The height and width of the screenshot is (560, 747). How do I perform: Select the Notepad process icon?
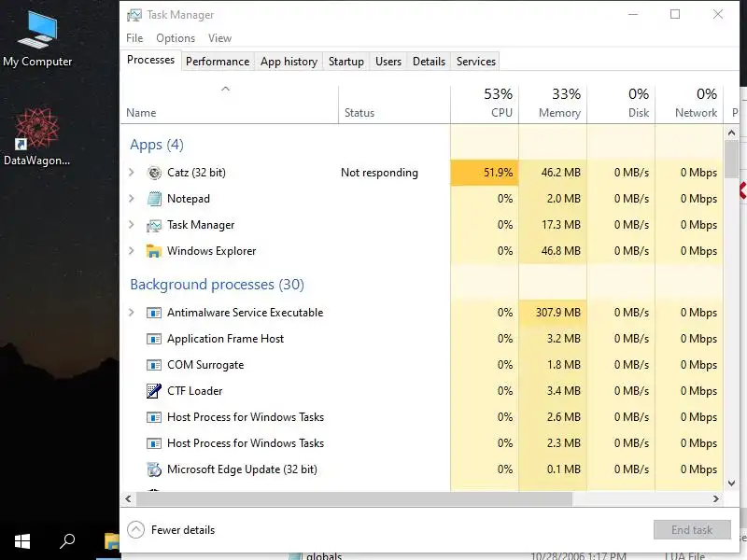(x=154, y=199)
